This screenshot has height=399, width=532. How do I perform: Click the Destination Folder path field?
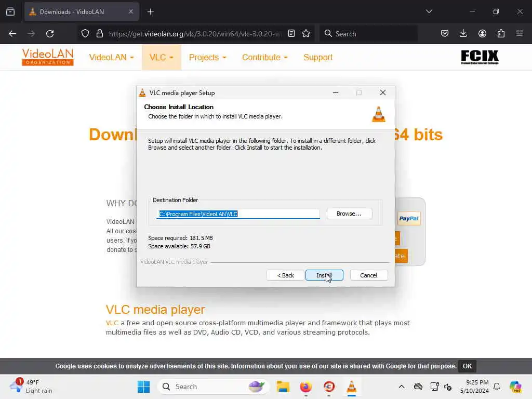238,214
